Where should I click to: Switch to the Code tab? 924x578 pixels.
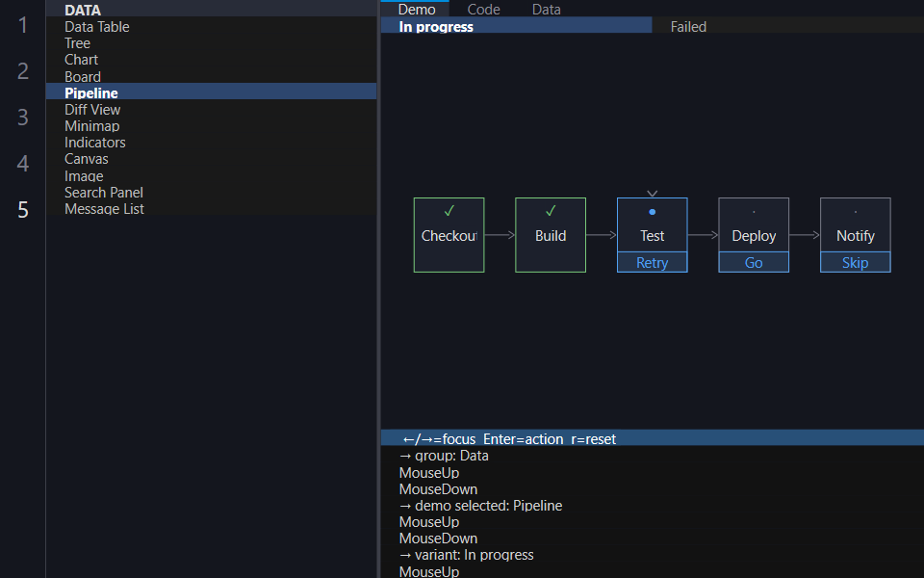(483, 9)
